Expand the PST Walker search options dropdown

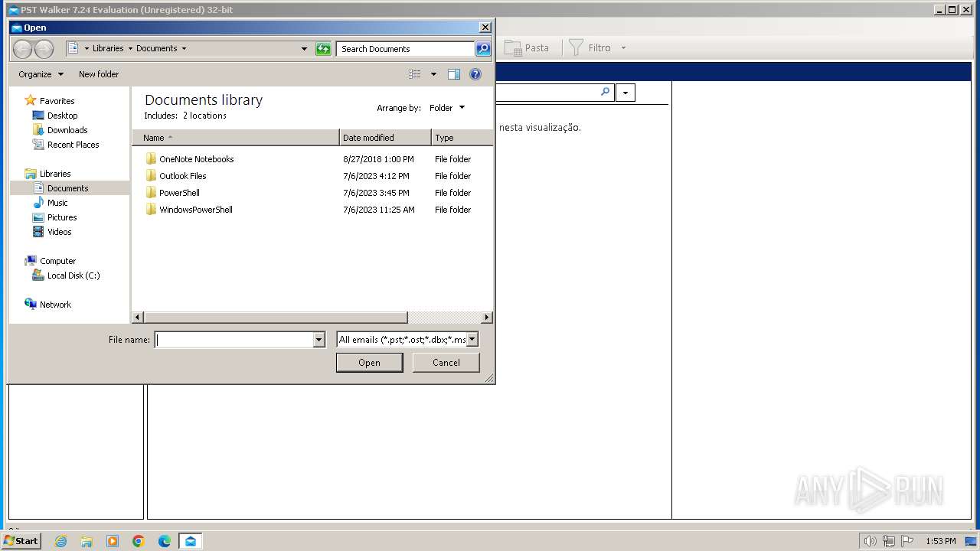pos(626,93)
